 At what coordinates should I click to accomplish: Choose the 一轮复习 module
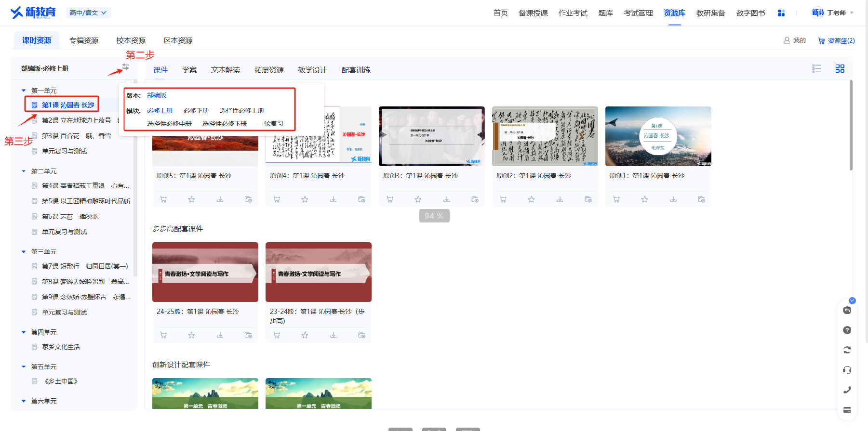(x=270, y=123)
